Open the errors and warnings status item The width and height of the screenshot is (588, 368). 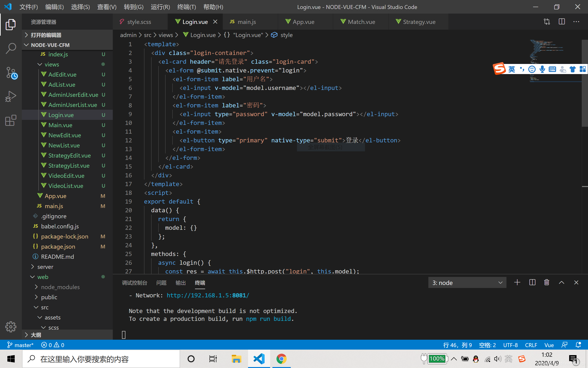click(x=53, y=345)
